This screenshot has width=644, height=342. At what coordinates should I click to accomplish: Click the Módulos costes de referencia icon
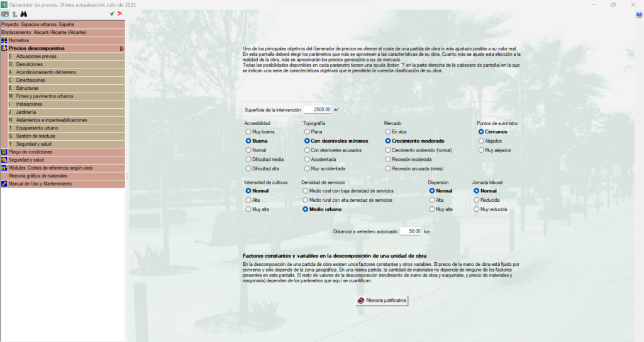pos(4,168)
